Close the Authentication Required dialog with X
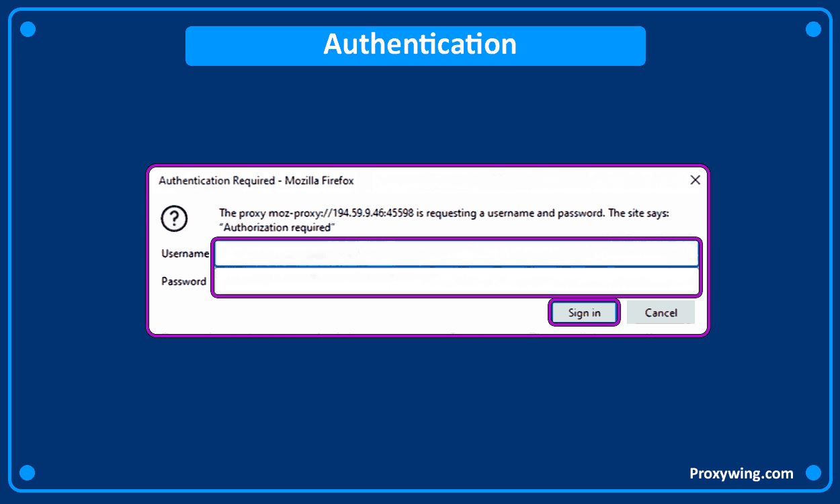 [x=695, y=180]
